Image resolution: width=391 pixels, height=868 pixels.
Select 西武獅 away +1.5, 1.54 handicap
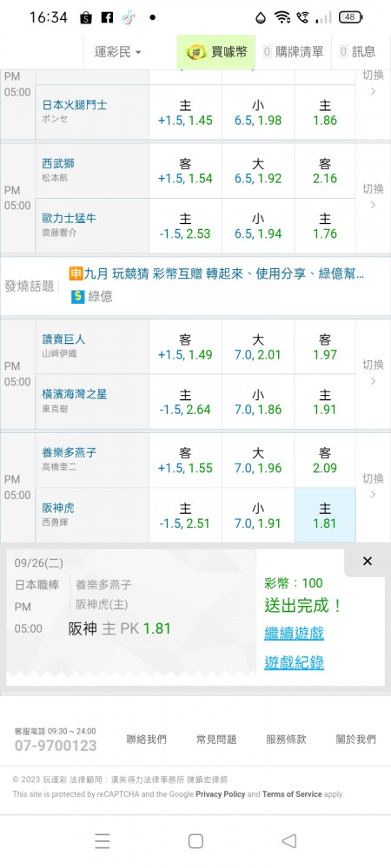tap(185, 171)
